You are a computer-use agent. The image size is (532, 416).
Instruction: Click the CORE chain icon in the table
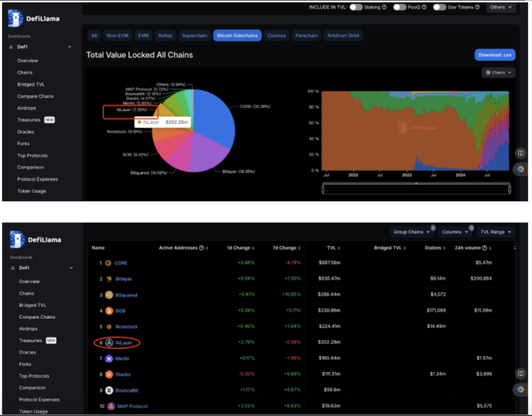108,263
